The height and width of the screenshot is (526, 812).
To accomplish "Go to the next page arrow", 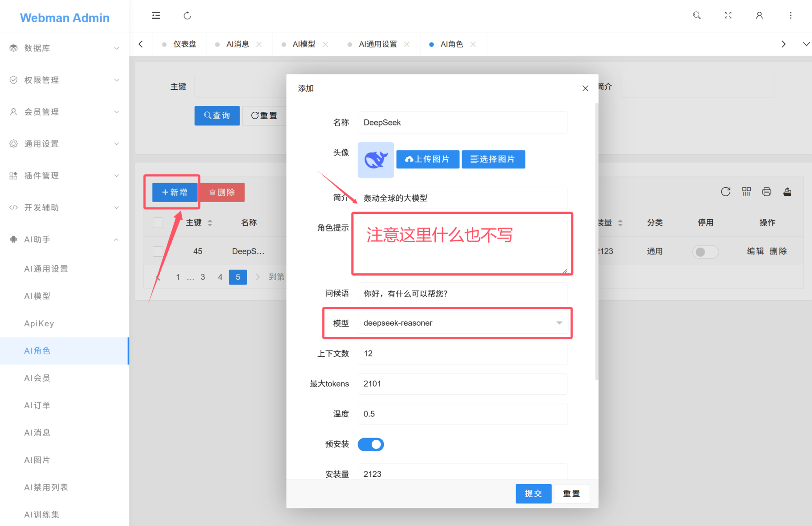I will (x=258, y=277).
